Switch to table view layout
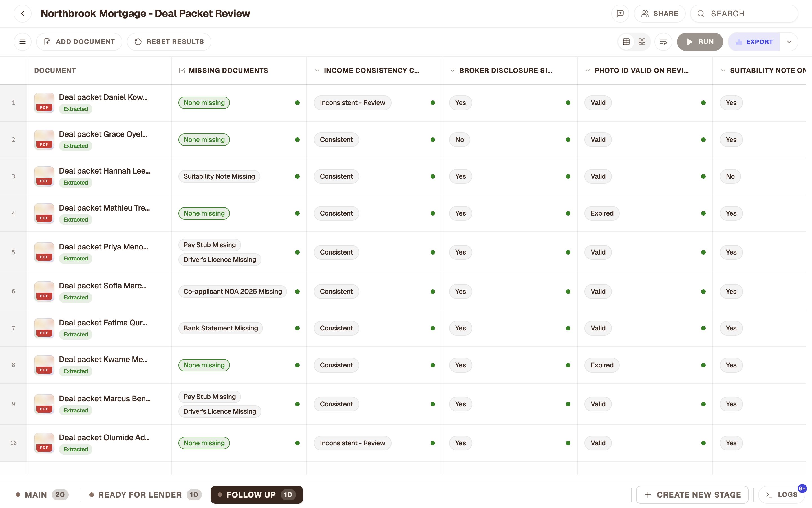 pyautogui.click(x=626, y=42)
